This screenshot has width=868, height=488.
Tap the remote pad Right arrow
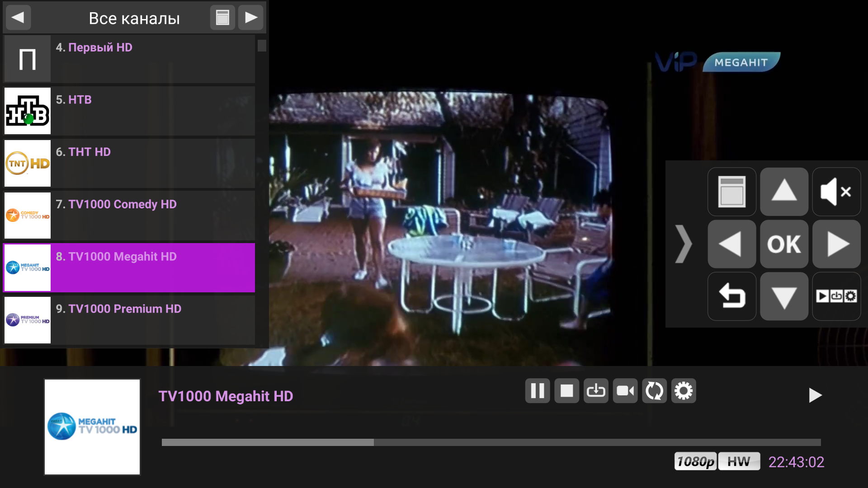point(836,244)
